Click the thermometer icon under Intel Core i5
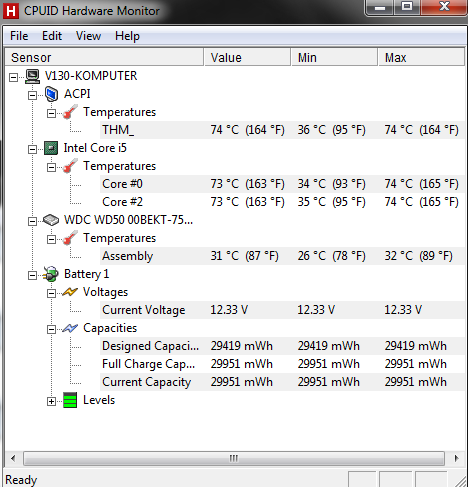 pos(70,166)
